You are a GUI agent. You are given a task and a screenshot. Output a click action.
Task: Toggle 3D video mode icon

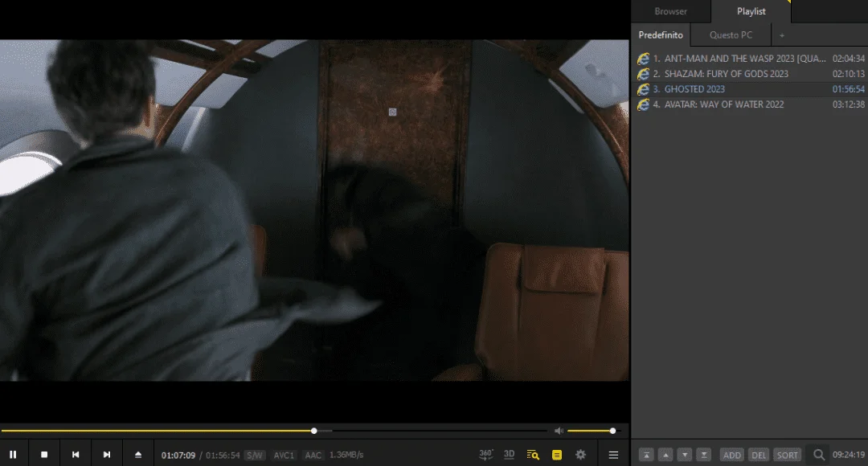tap(510, 455)
